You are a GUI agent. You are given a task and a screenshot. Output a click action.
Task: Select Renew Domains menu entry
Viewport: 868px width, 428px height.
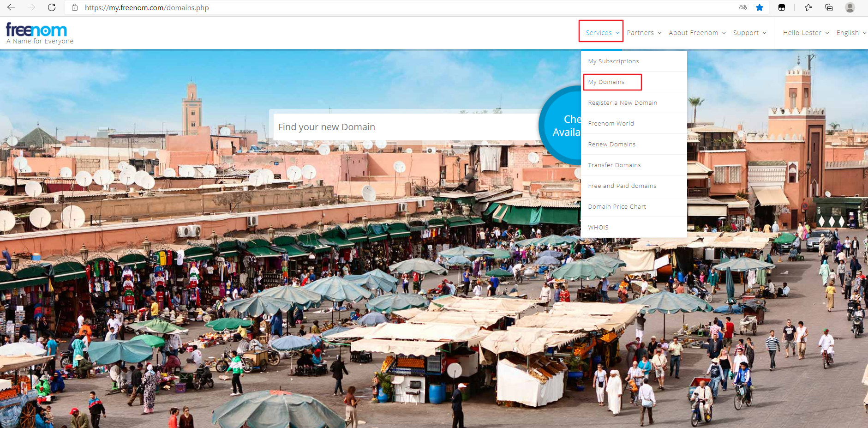click(x=634, y=144)
